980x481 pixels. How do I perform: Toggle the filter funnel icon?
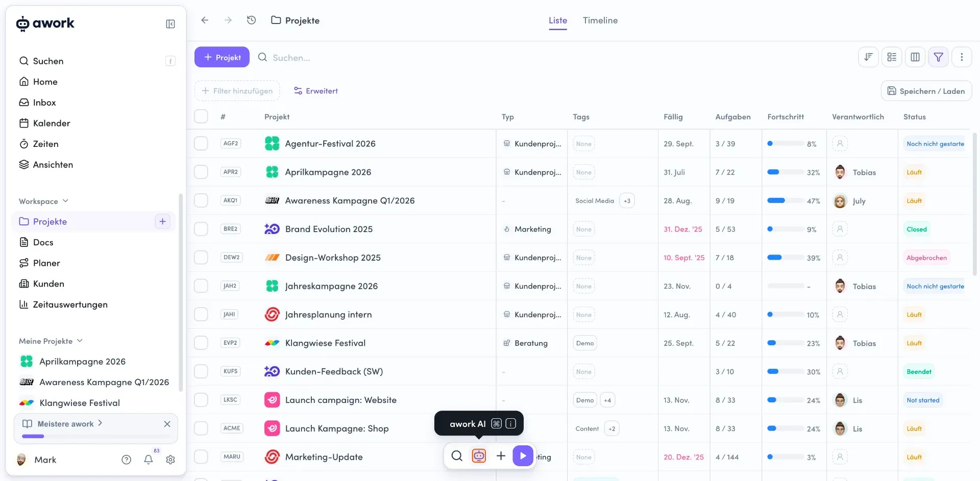click(939, 57)
